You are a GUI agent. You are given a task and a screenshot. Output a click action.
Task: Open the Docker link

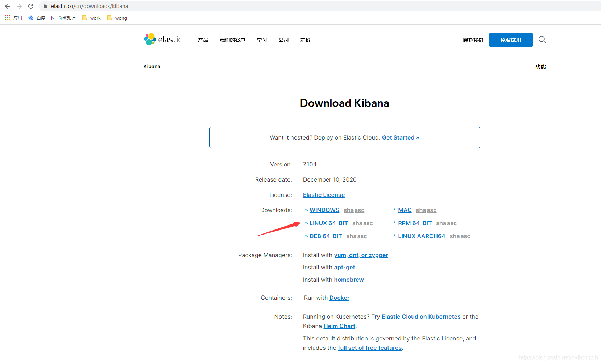(339, 298)
